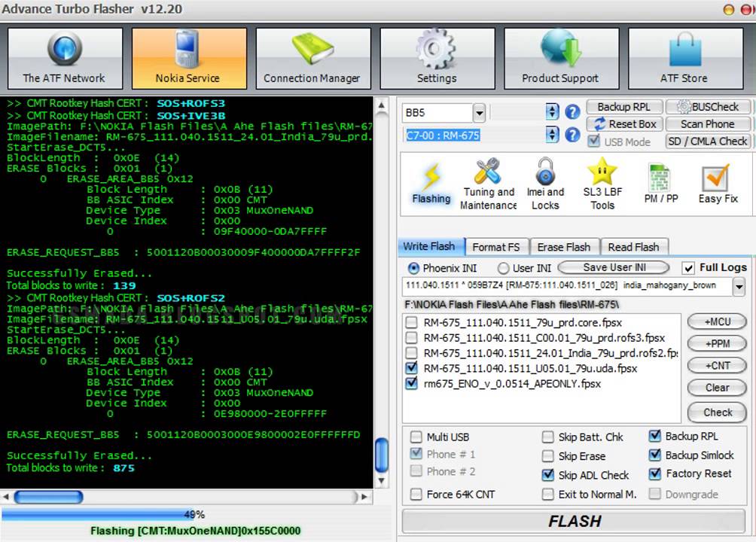The height and width of the screenshot is (542, 756).
Task: Open Imei and Locks section
Action: pyautogui.click(x=545, y=184)
